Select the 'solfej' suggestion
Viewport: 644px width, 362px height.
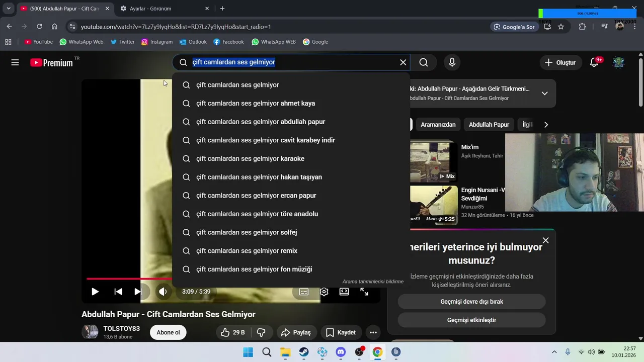click(x=291, y=232)
